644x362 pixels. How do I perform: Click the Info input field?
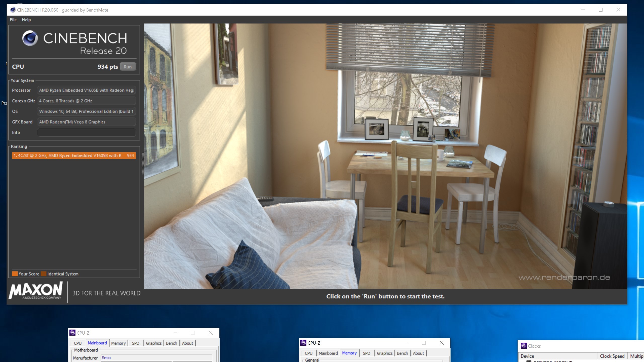[x=87, y=132]
